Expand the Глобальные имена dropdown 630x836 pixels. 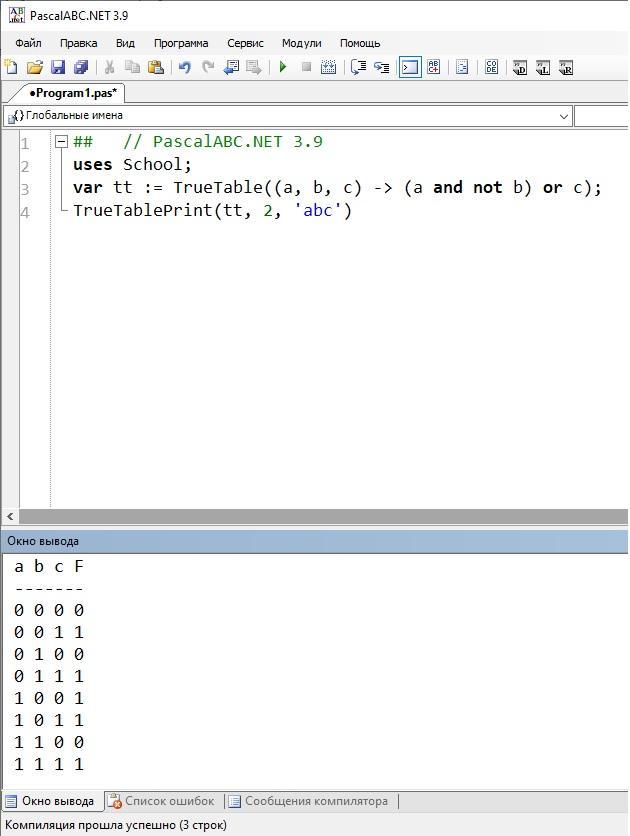[x=563, y=116]
